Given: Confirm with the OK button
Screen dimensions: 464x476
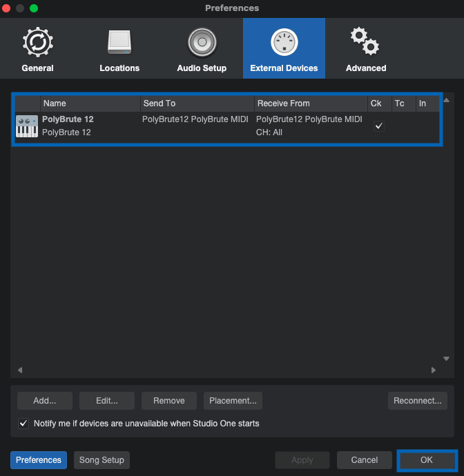Looking at the screenshot, I should [427, 460].
